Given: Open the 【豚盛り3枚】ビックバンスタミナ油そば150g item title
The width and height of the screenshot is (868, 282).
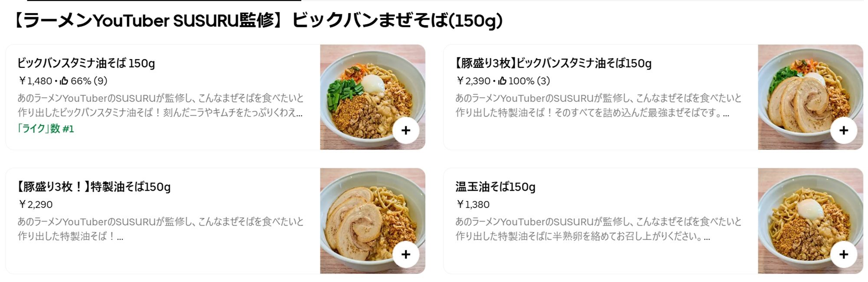Looking at the screenshot, I should (x=553, y=63).
